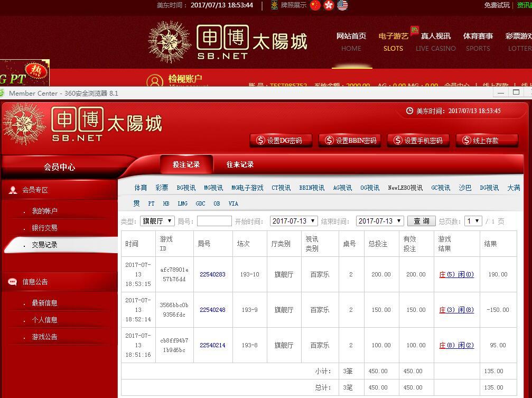Open 电子游艺 SLOTS menu
The image size is (532, 398).
tap(393, 41)
